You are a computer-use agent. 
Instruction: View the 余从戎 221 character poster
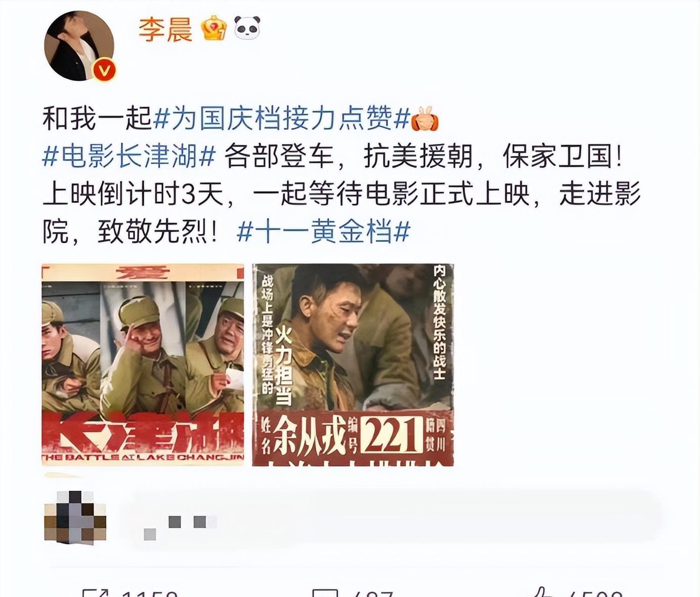(353, 364)
